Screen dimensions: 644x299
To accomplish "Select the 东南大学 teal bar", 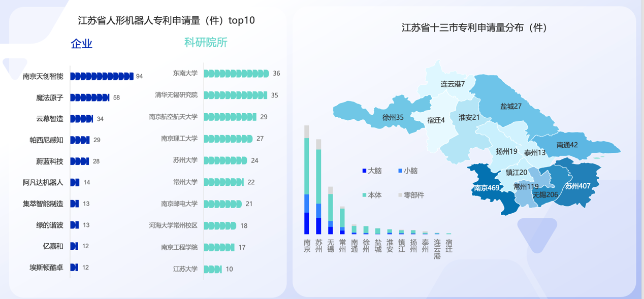I will [236, 74].
